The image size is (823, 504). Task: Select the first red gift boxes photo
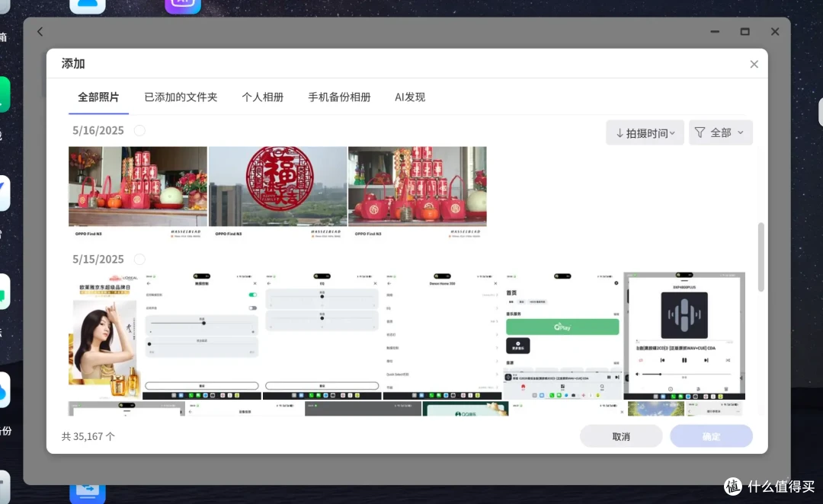[138, 193]
